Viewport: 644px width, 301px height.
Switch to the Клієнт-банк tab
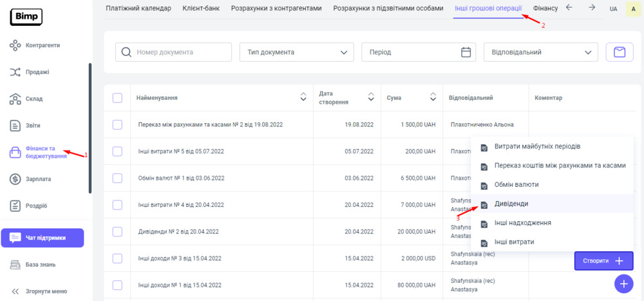[200, 8]
